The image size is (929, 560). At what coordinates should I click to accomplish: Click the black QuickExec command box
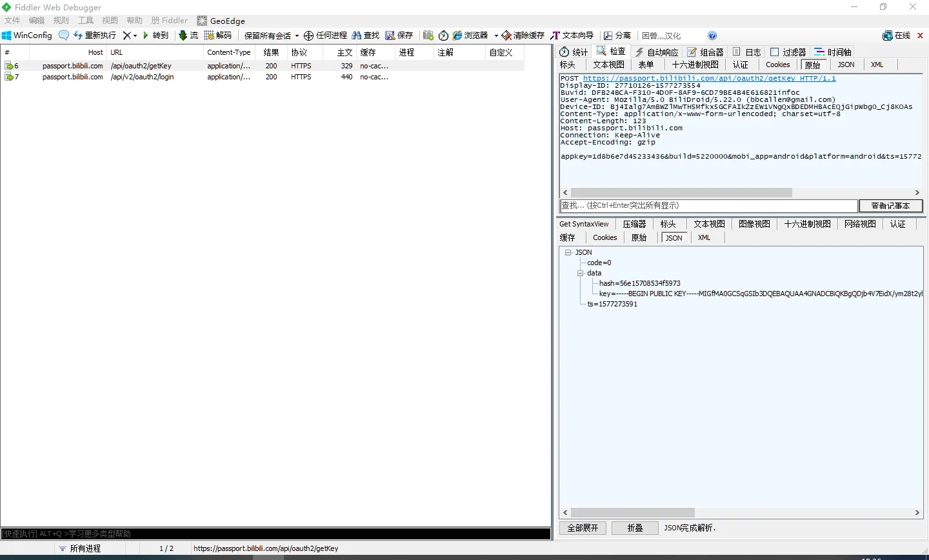click(275, 534)
